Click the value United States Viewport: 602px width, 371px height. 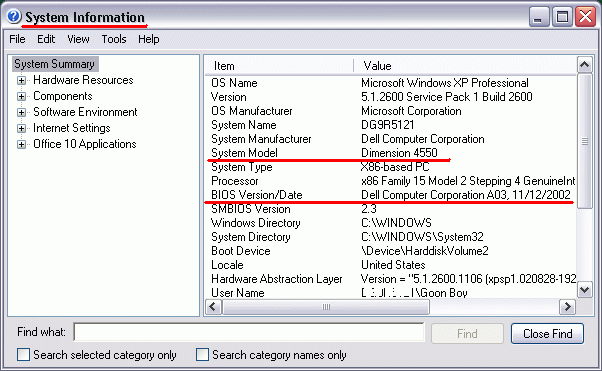tap(393, 265)
